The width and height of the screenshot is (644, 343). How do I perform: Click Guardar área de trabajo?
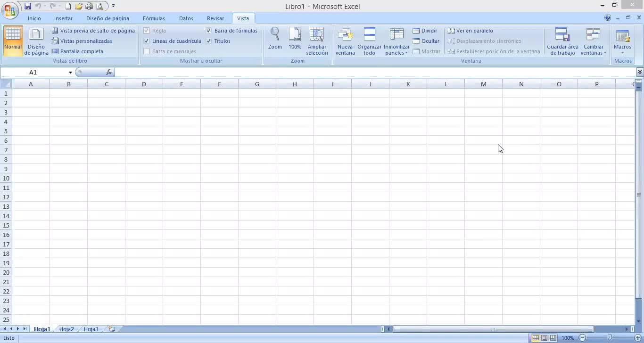(562, 41)
